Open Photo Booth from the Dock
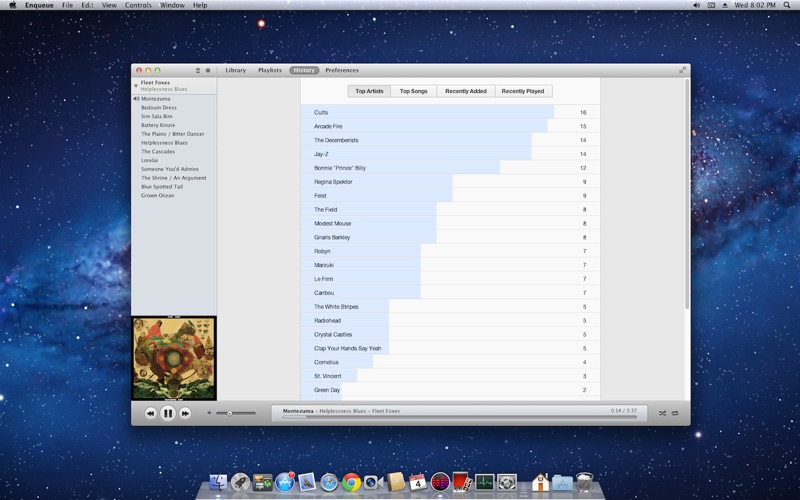The image size is (800, 500). (x=462, y=481)
